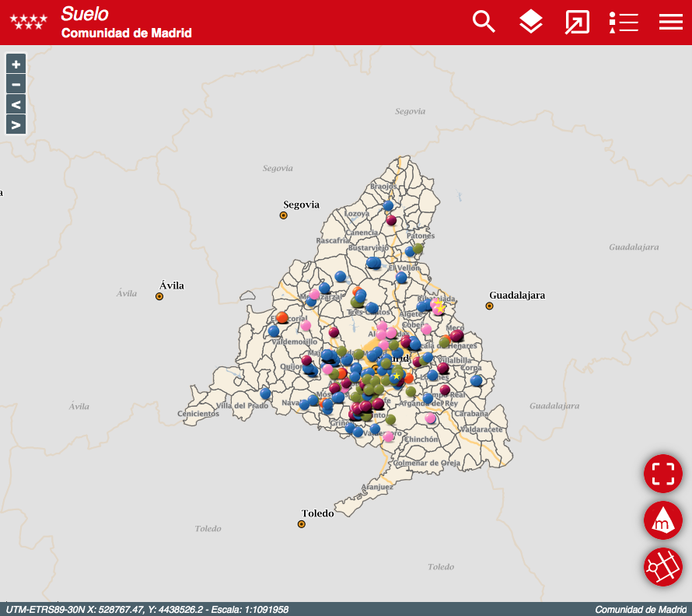Click the Madrid region 'm' button
Viewport: 692px width, 616px height.
(662, 520)
